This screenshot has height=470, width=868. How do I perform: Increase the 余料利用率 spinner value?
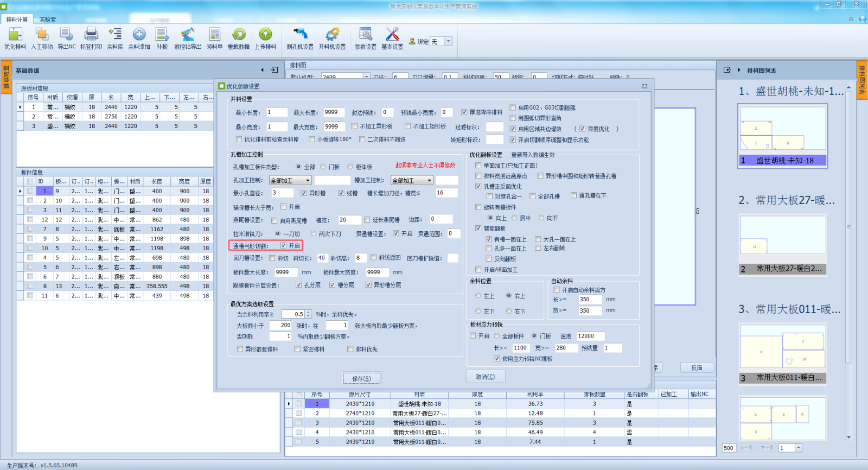309,312
